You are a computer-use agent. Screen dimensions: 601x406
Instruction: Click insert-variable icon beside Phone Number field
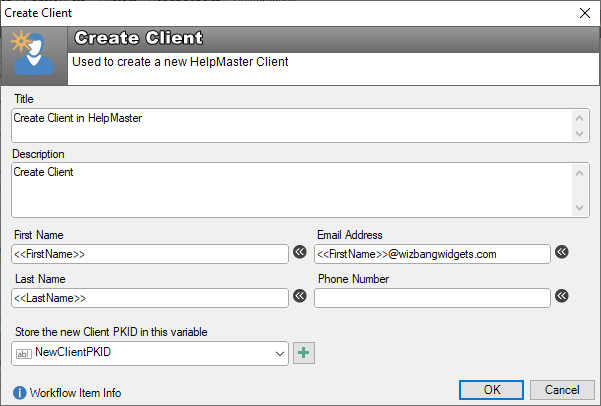click(562, 296)
